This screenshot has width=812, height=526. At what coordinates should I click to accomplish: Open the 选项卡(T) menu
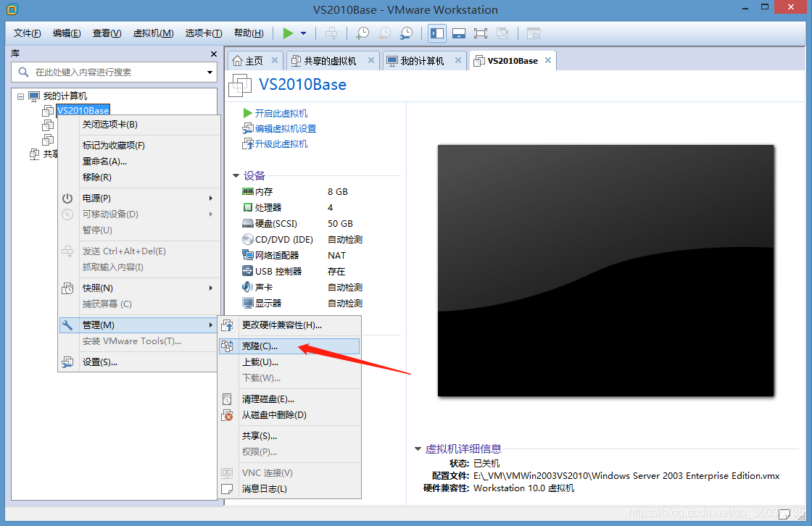204,33
